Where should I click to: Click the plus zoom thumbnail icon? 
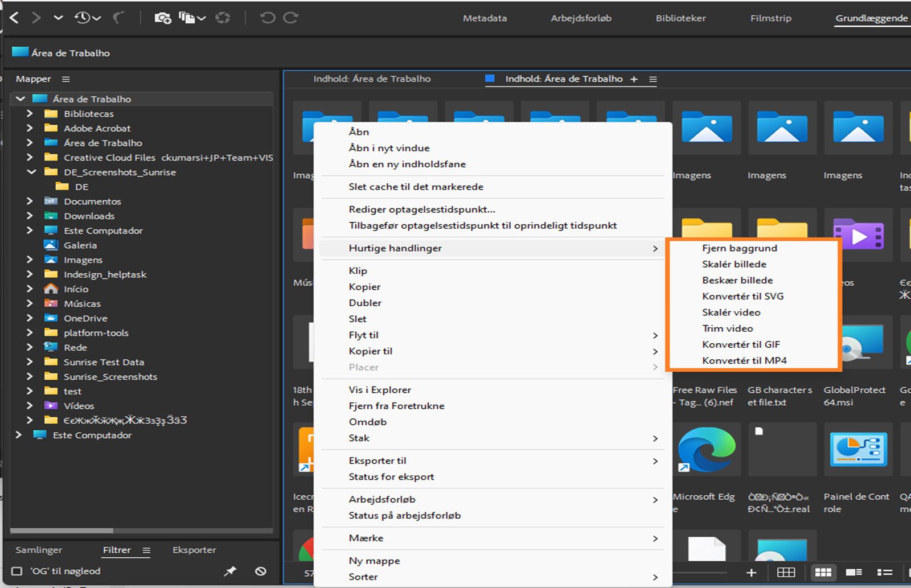coord(752,573)
